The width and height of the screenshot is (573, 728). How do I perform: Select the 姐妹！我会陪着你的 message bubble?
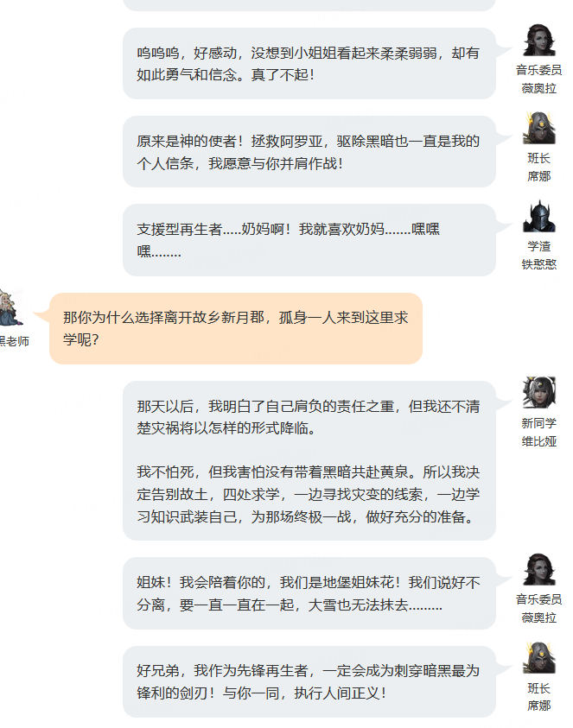pyautogui.click(x=309, y=593)
